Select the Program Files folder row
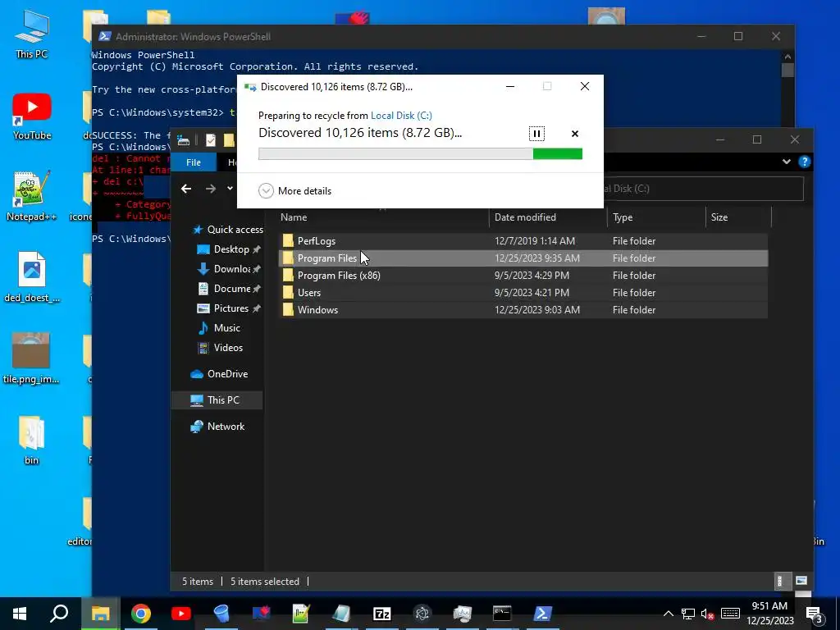Viewport: 840px width, 630px height. tap(523, 258)
